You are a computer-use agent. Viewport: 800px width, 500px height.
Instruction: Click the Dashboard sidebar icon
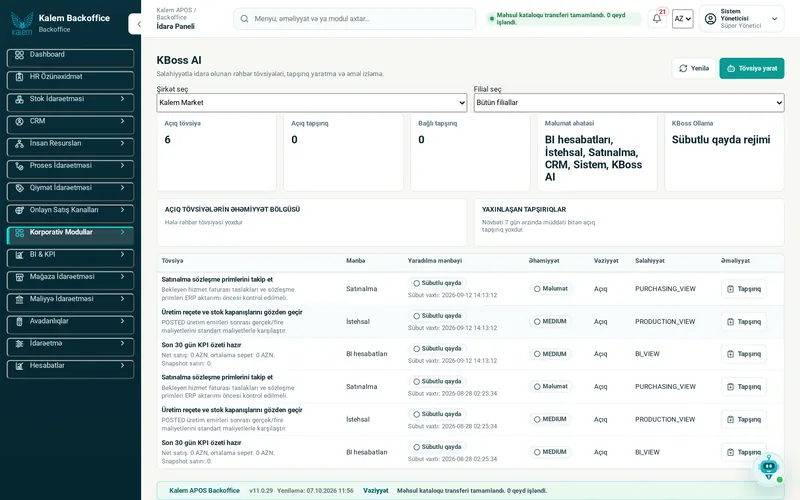[x=19, y=55]
